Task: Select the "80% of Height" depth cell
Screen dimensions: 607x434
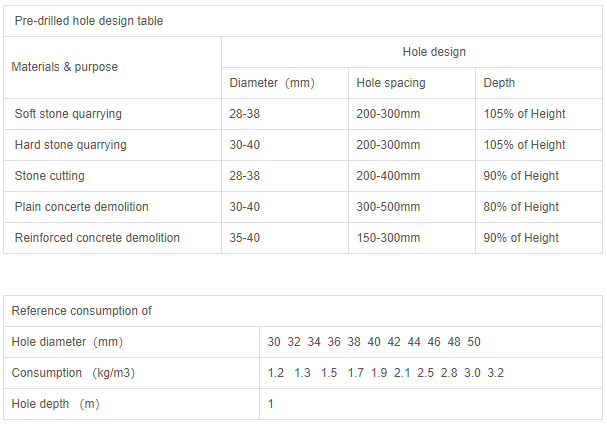Action: coord(521,207)
